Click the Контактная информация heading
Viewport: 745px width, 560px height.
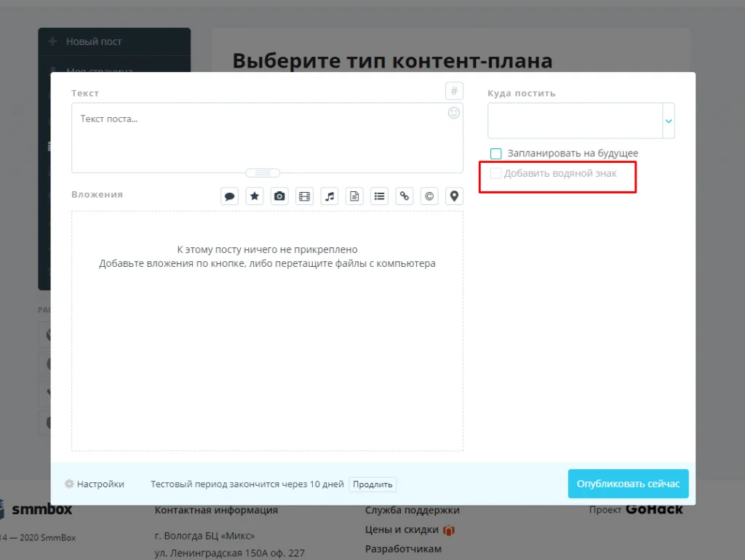(216, 510)
